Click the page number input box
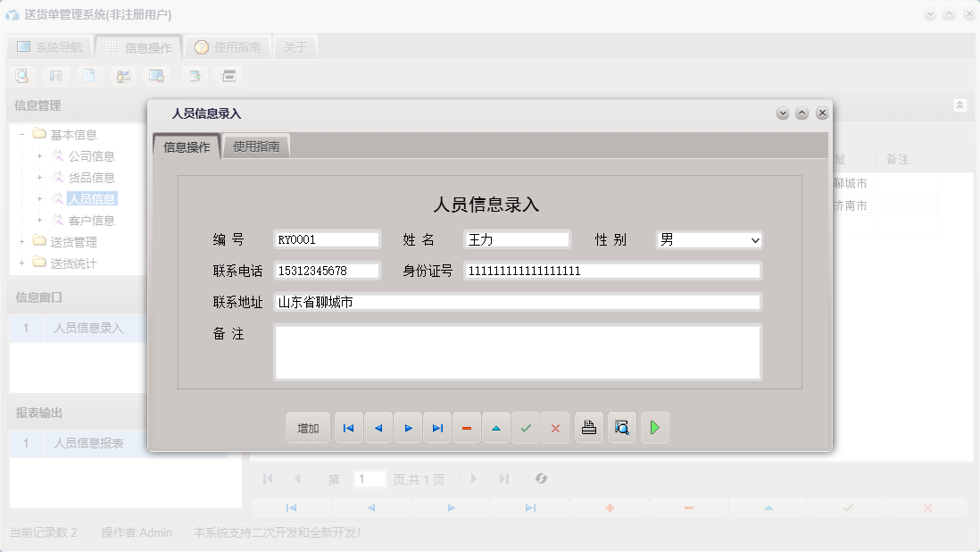 coord(370,479)
